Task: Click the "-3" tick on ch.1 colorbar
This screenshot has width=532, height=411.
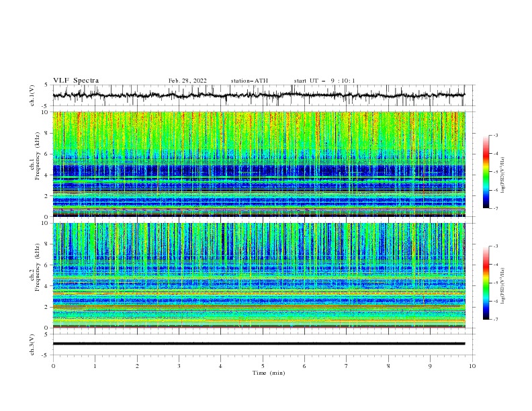Action: click(x=496, y=135)
